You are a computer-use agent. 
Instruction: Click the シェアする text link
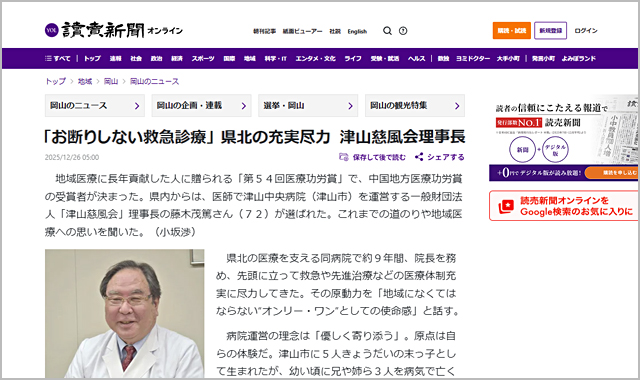pos(446,157)
